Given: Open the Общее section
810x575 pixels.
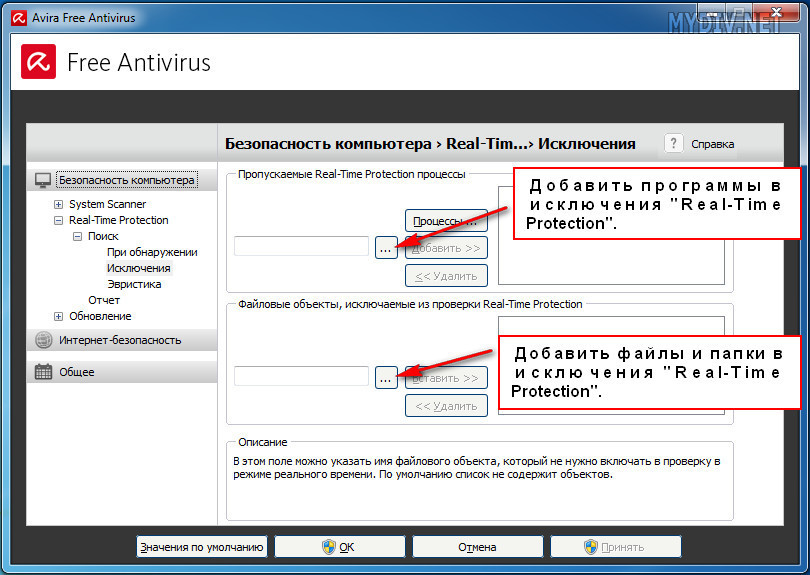Looking at the screenshot, I should [x=77, y=372].
